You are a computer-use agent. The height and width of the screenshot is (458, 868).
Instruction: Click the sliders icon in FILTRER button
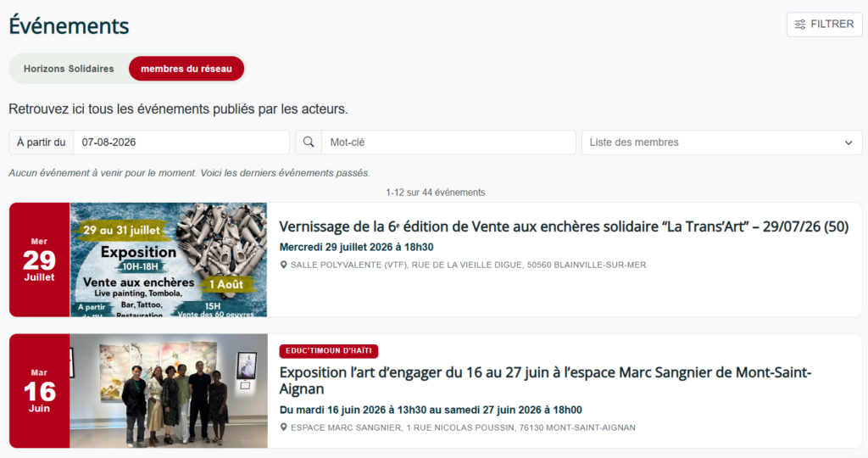[x=800, y=25]
